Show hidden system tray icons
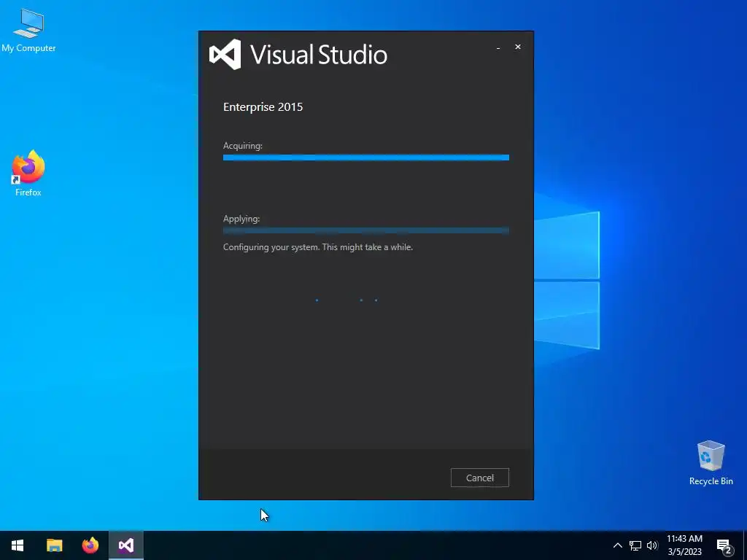Screen dimensions: 747x560 click(x=617, y=545)
